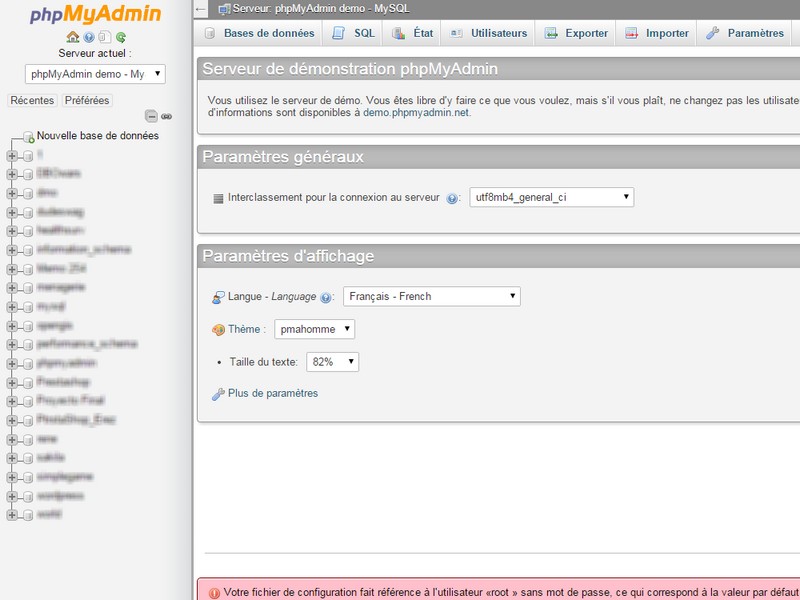The width and height of the screenshot is (800, 600).
Task: Open the Serveur actuel server dropdown
Action: point(95,74)
